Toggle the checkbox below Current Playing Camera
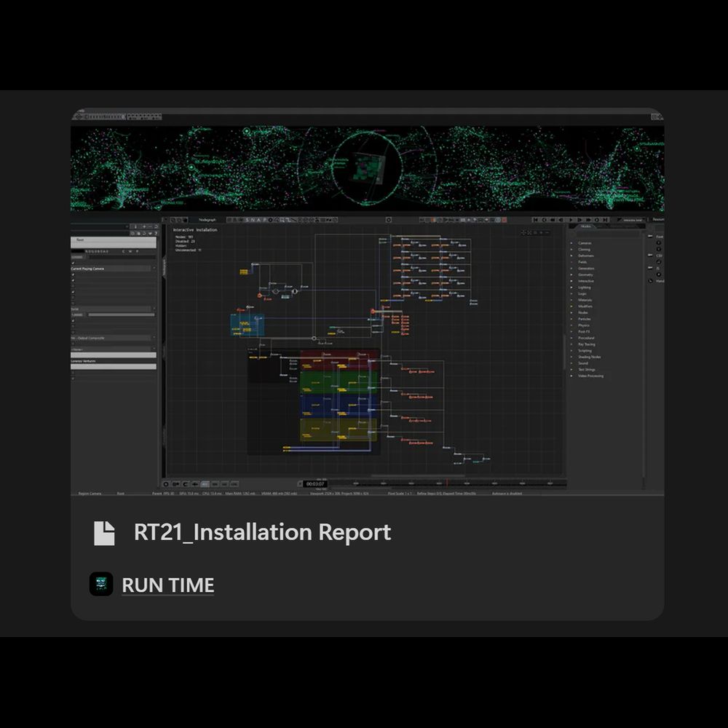 (74, 276)
